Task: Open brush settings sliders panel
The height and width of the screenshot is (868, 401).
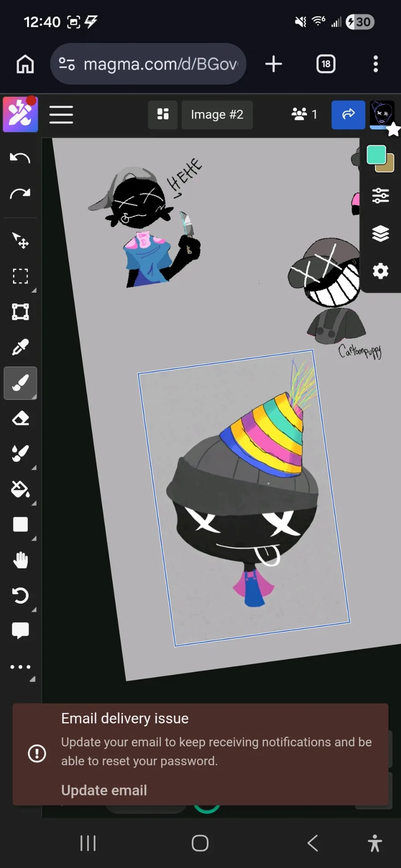Action: point(381,196)
